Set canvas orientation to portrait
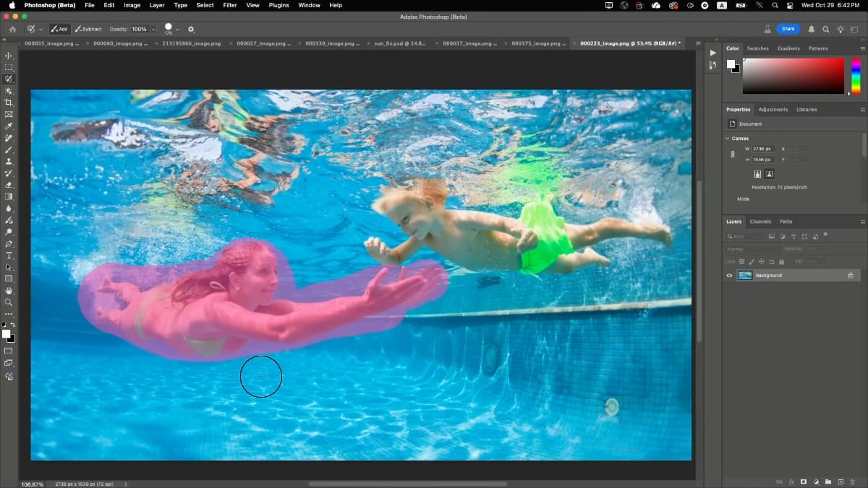 [757, 174]
